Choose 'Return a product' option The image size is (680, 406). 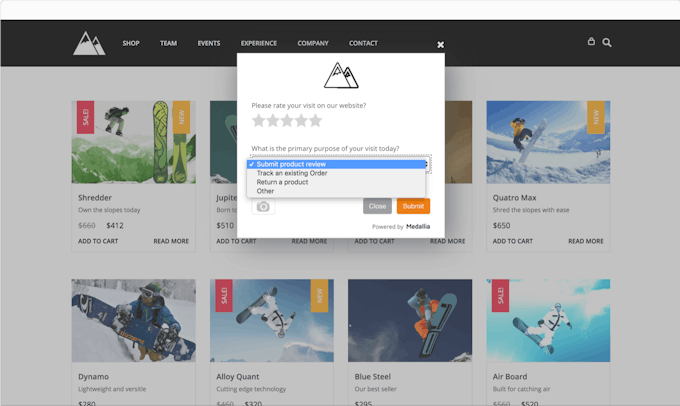pyautogui.click(x=337, y=182)
